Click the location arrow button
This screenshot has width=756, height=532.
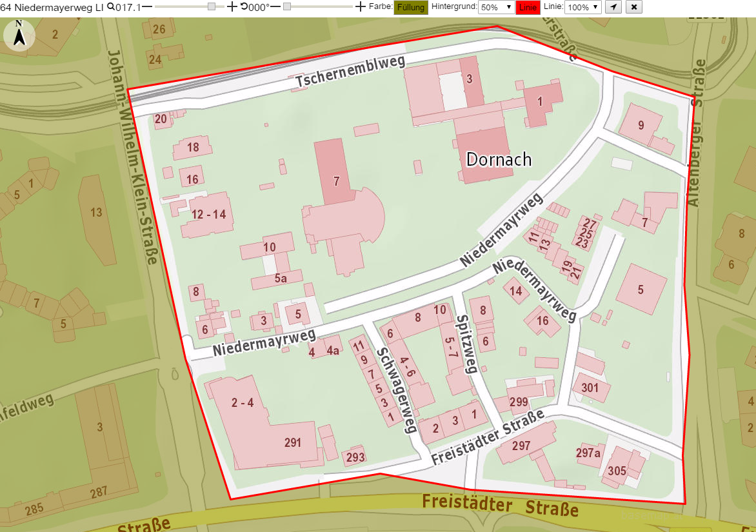tap(613, 7)
